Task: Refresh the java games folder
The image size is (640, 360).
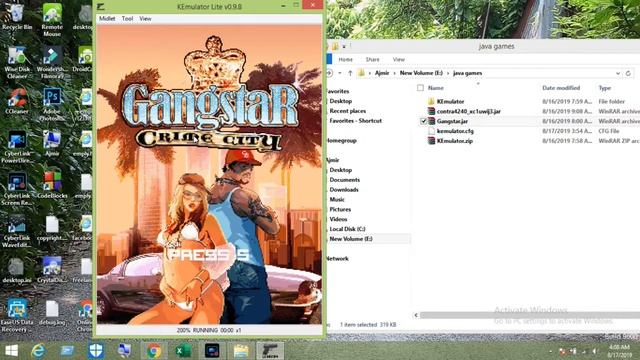Action: [x=628, y=73]
